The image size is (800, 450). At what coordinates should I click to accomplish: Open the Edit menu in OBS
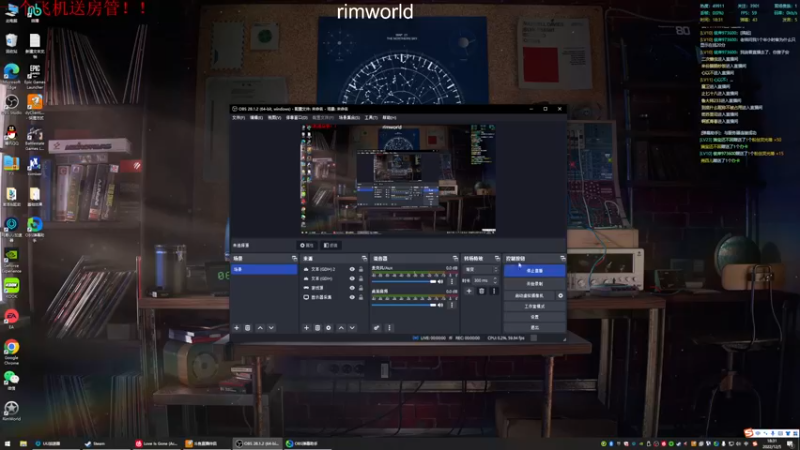tap(256, 117)
